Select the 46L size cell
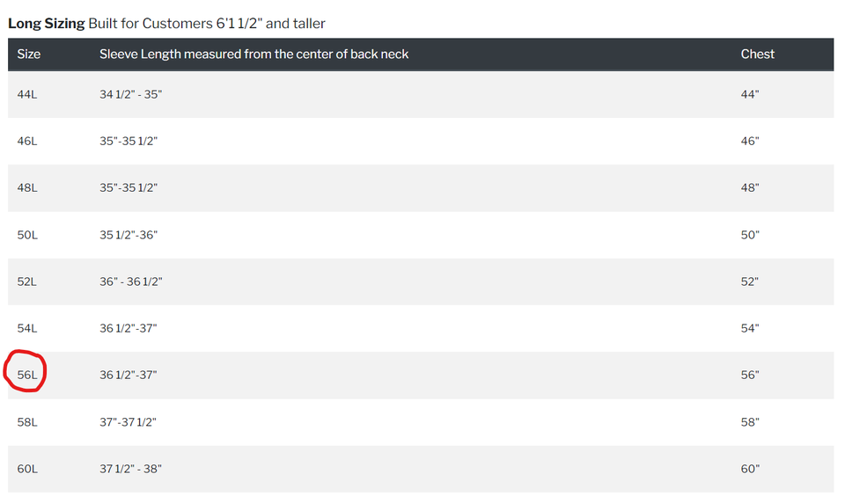 pyautogui.click(x=27, y=141)
